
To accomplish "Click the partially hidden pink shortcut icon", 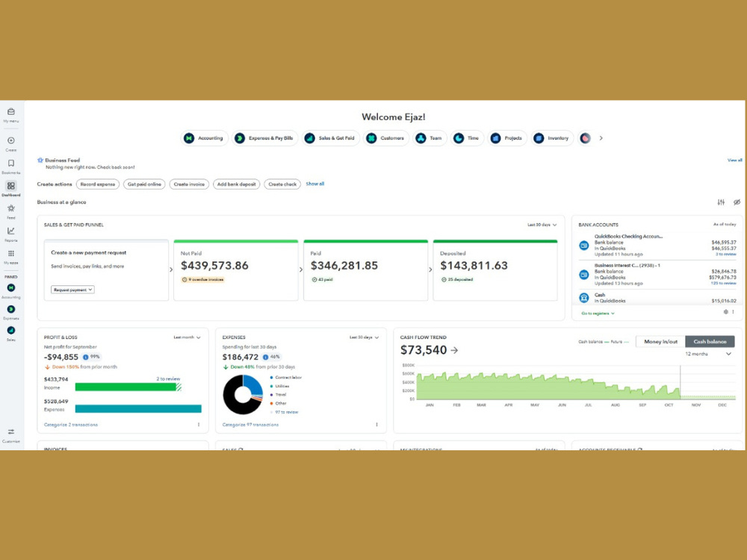I will click(585, 138).
